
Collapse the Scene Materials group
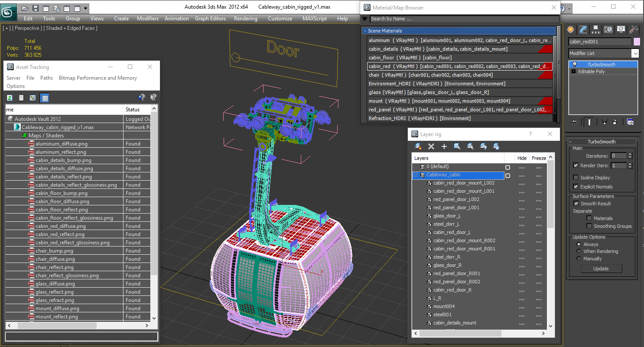pos(365,31)
